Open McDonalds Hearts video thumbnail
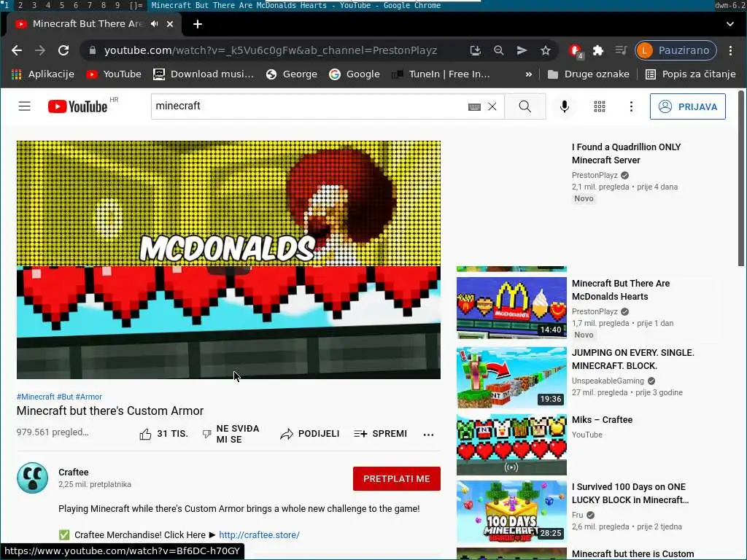The image size is (747, 560). pyautogui.click(x=511, y=308)
